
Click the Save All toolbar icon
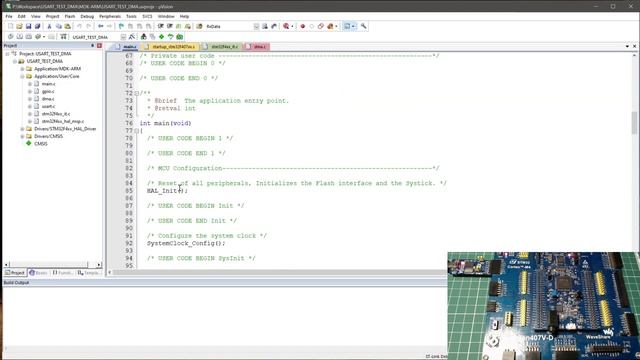coord(37,26)
